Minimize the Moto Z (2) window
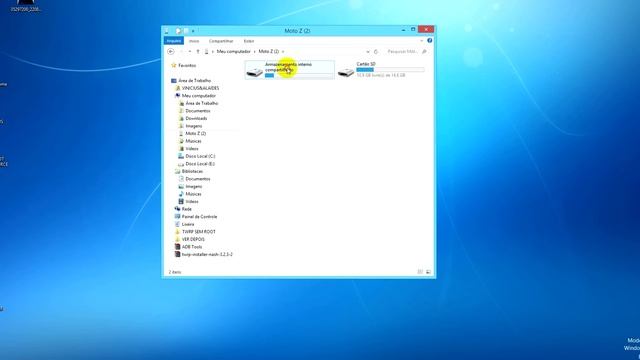 coord(403,30)
